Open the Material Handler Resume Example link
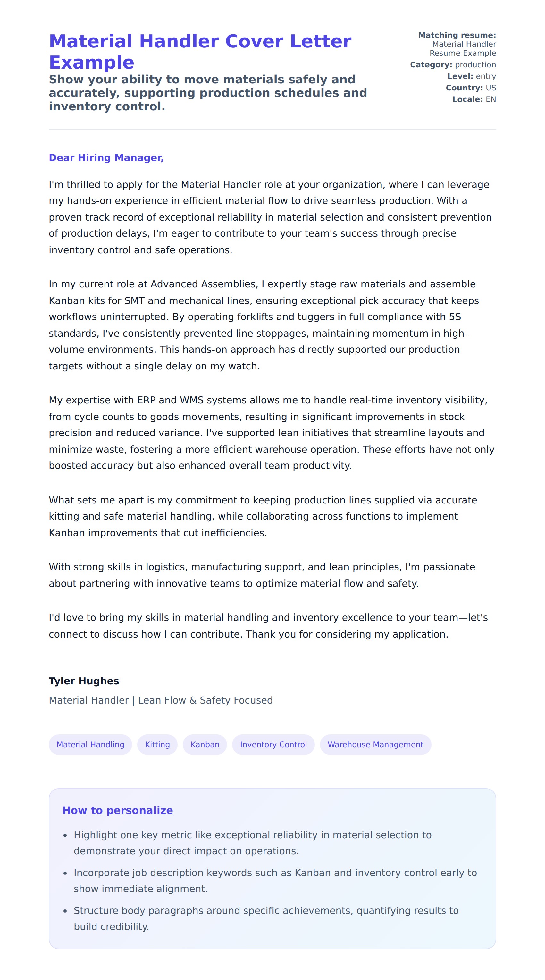The height and width of the screenshot is (980, 545). (463, 49)
